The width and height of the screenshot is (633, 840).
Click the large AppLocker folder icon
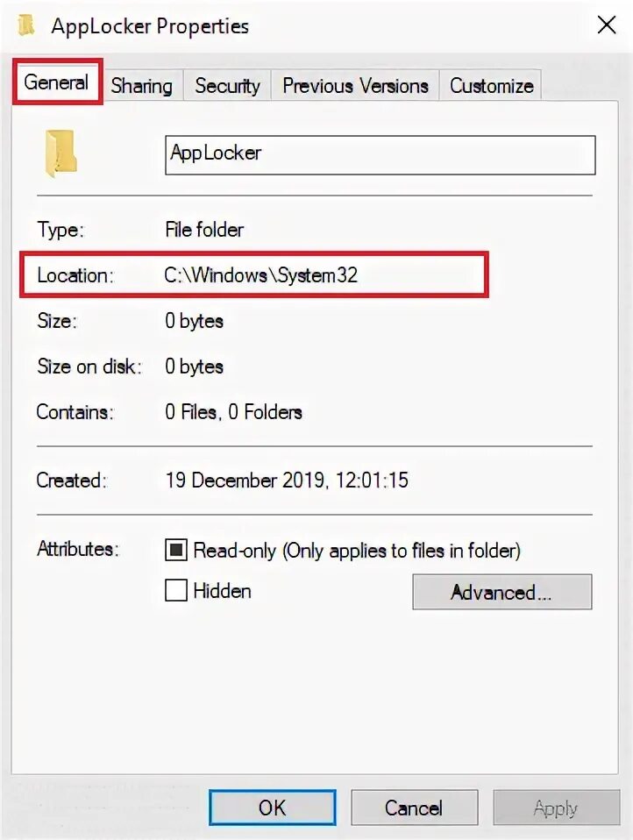[x=60, y=153]
